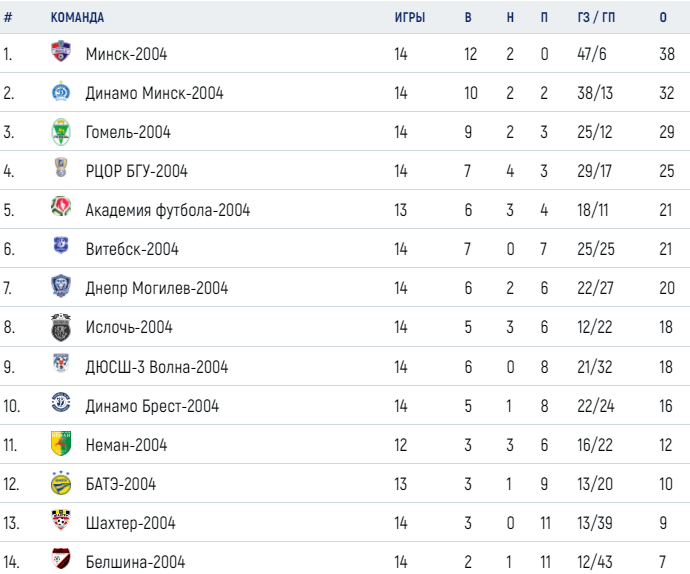This screenshot has height=574, width=690.
Task: Open the Белшина-2004 team link
Action: (x=135, y=562)
